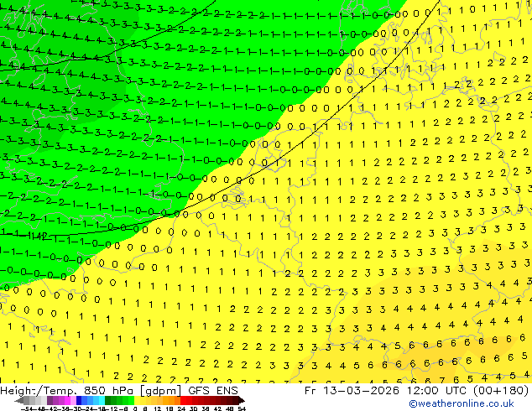
Task: Click the 'Fr 13-03-2026' date text
Action: pos(352,391)
